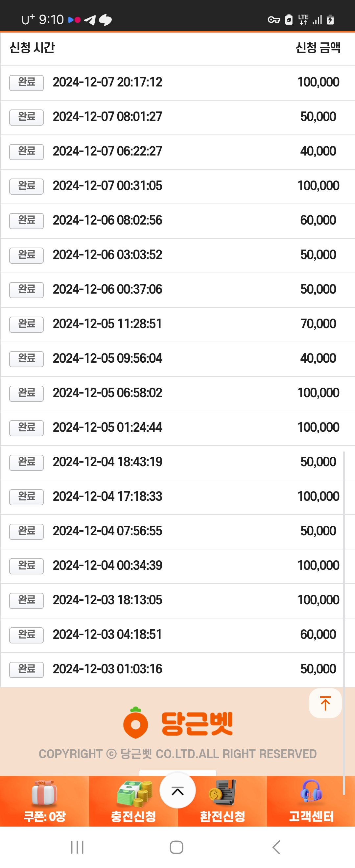Tap the Android recent apps icon

[x=77, y=847]
